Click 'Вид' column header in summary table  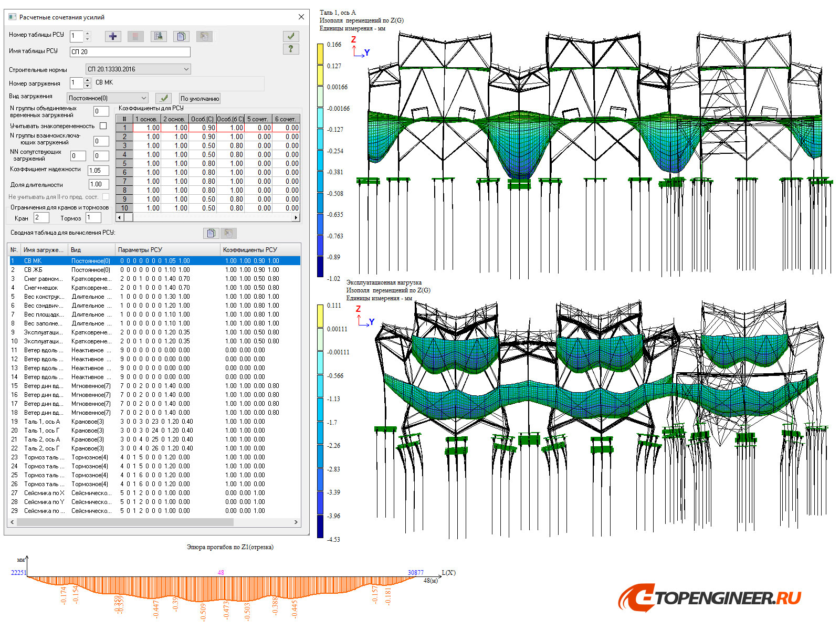pos(91,250)
